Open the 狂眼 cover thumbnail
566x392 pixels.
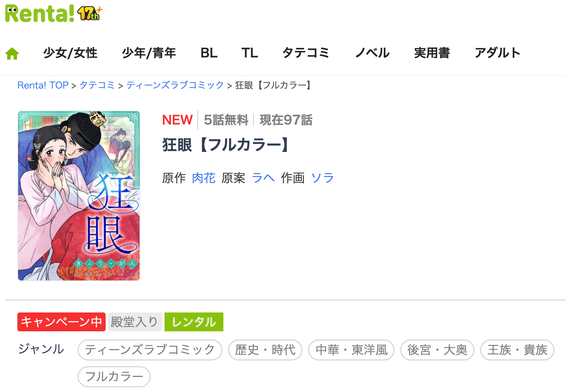(x=79, y=196)
